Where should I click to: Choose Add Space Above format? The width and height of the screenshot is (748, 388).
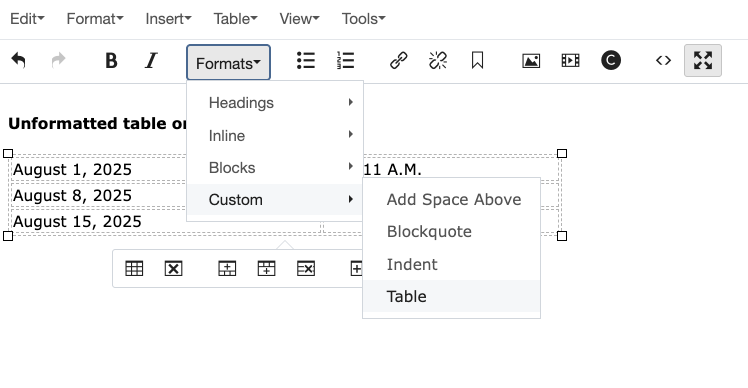point(451,199)
